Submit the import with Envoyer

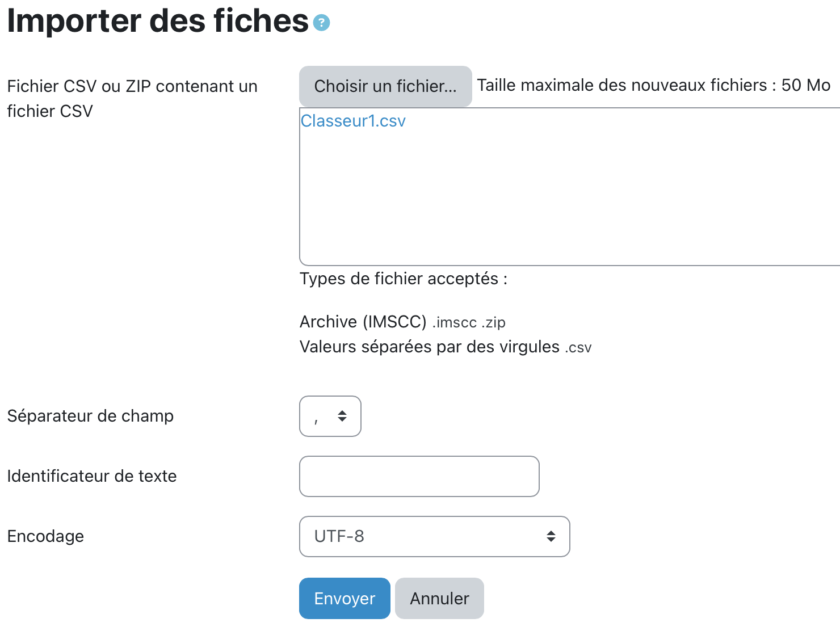pyautogui.click(x=345, y=598)
